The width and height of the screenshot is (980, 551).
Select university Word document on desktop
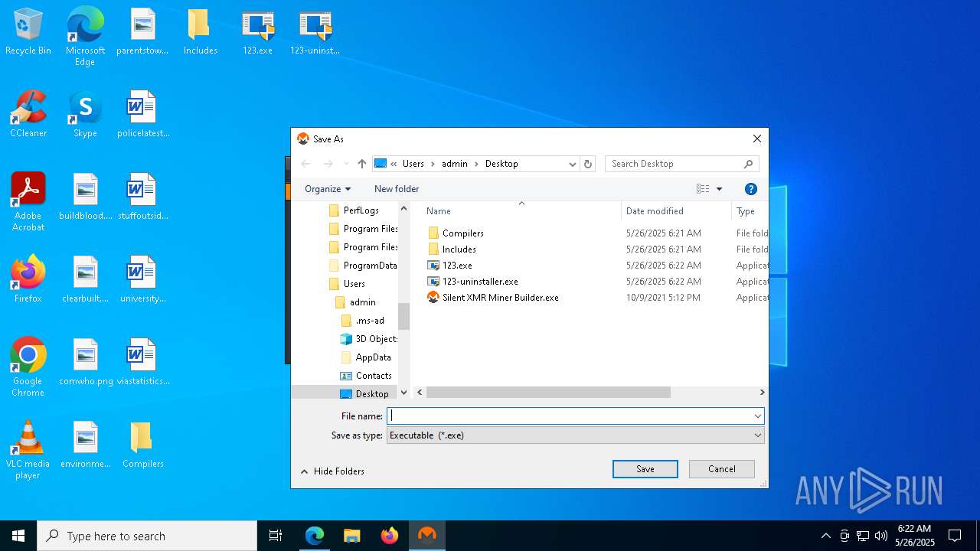(142, 280)
